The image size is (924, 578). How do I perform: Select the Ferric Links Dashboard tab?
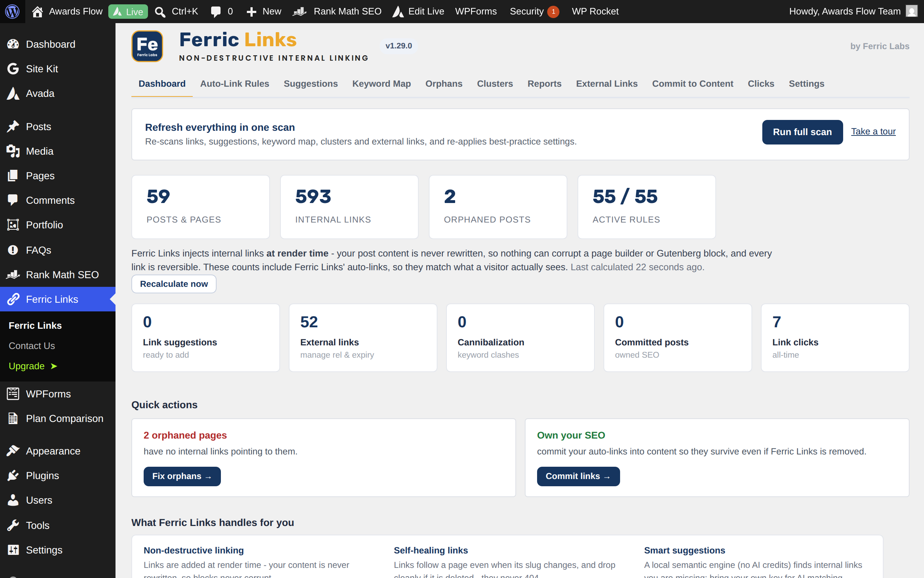pyautogui.click(x=162, y=84)
